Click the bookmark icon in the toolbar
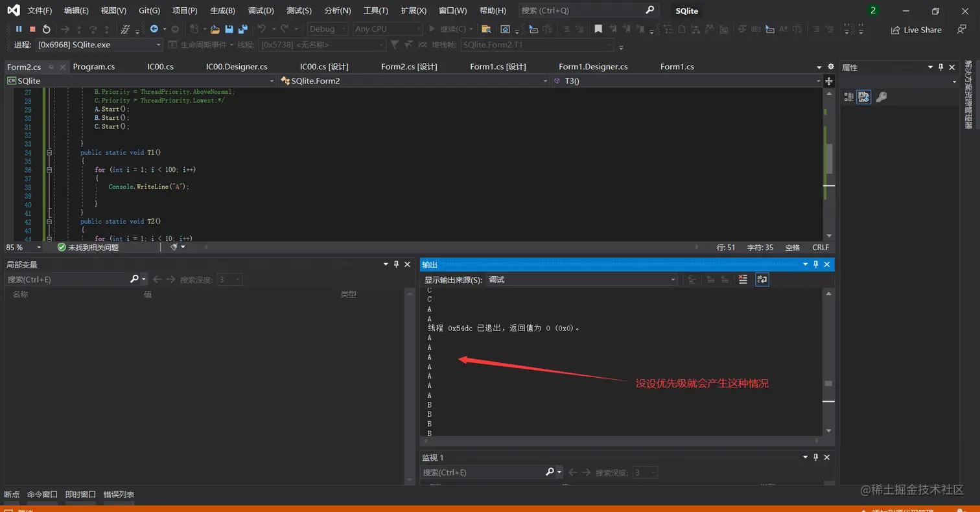The image size is (980, 512). tap(598, 29)
